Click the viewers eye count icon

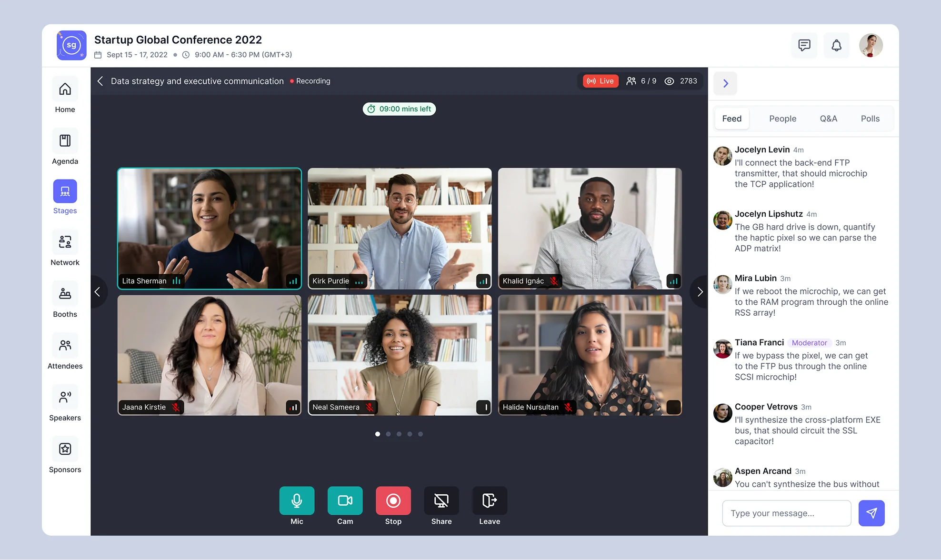669,81
